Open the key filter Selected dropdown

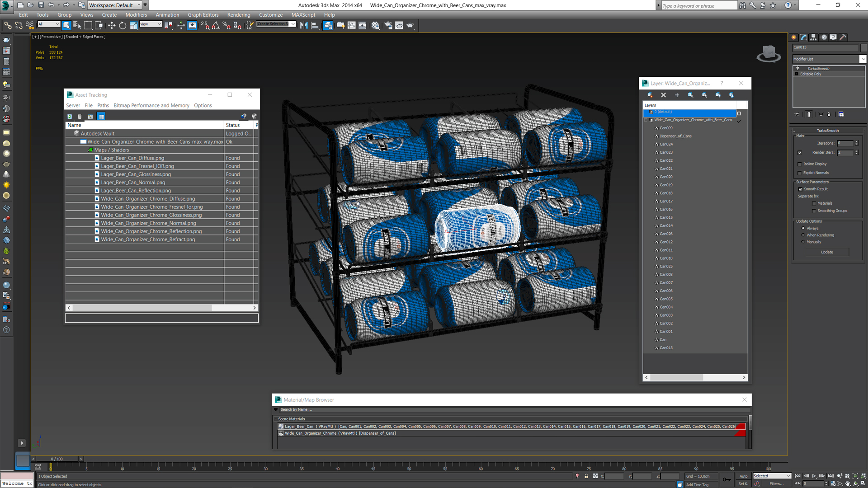click(772, 476)
